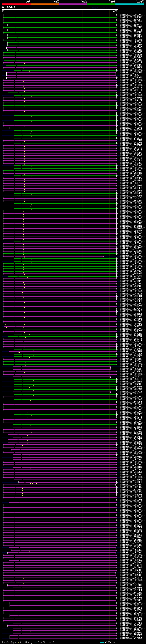Choose hit UniRef100_A9U535

pos(131,55)
